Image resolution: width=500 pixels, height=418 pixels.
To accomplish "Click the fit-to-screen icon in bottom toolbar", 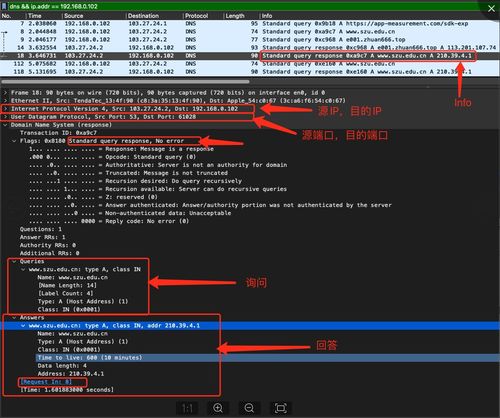I will point(280,408).
